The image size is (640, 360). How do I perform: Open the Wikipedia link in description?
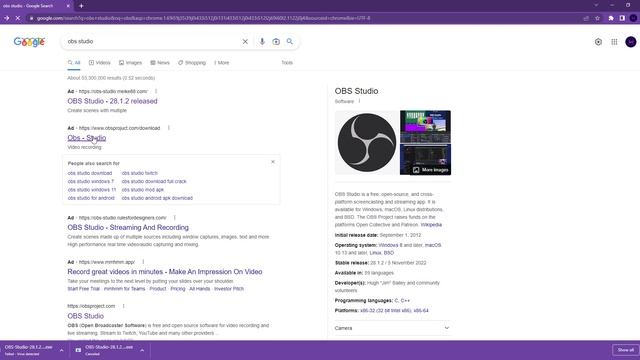(x=431, y=225)
